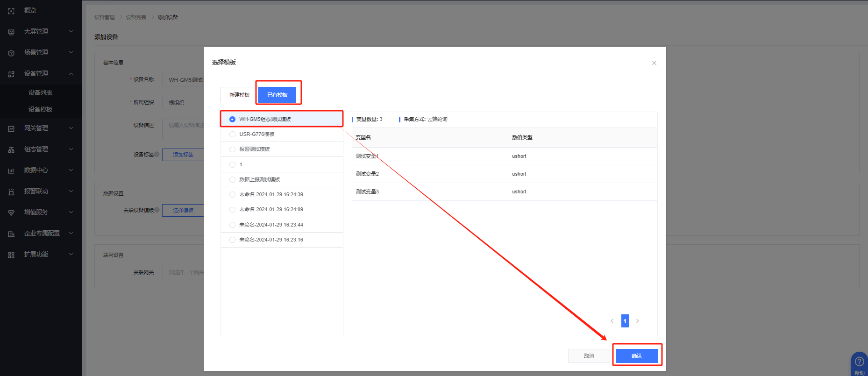Click the 报警联动 alarm icon
Image resolution: width=868 pixels, height=376 pixels.
[x=11, y=192]
